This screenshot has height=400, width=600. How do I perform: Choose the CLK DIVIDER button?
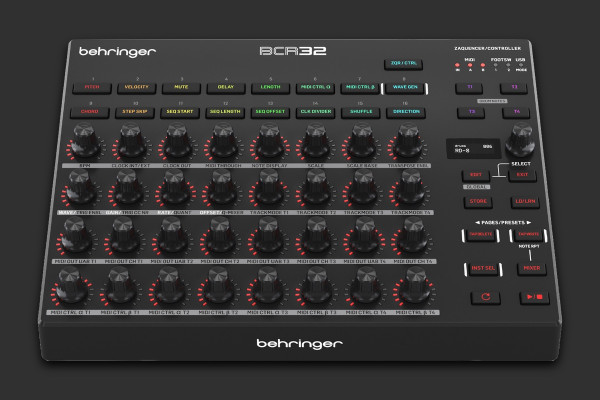point(316,112)
